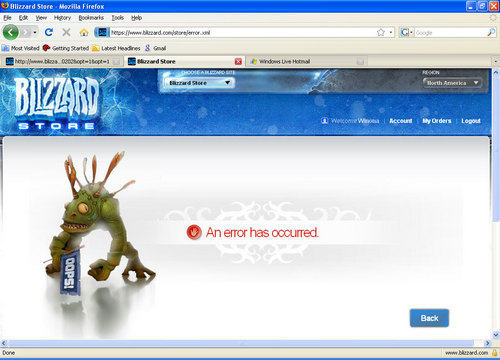Viewport: 500px width, 360px height.
Task: Expand the North America region dropdown
Action: coord(452,83)
